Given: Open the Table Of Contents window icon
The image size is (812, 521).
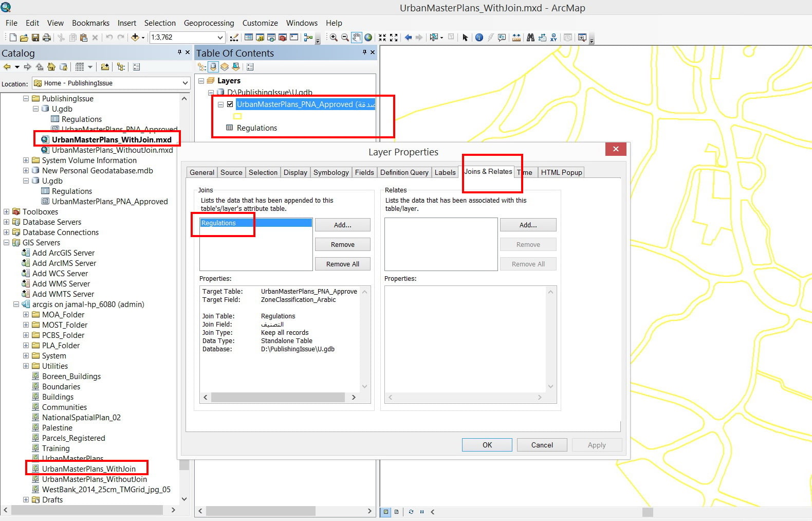Looking at the screenshot, I should tap(249, 38).
